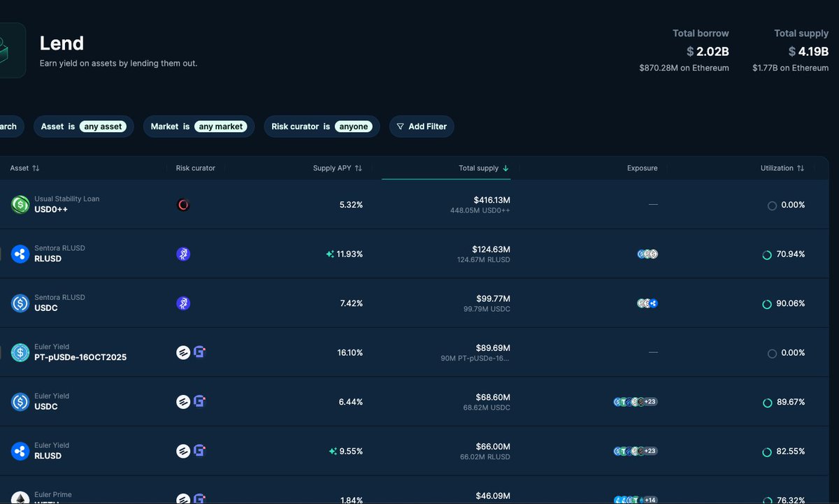Click the Gauntlet curator icon next to Euler Yield
The height and width of the screenshot is (504, 839).
[x=199, y=352]
